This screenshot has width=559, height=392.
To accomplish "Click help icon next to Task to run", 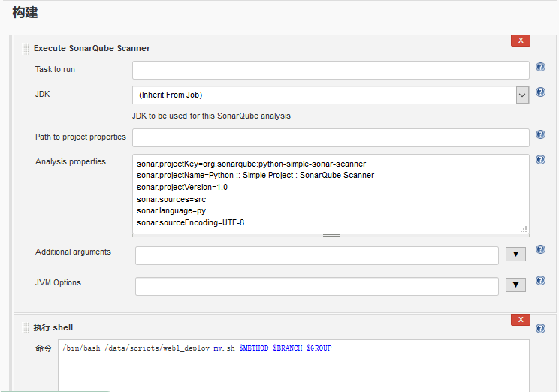I will (540, 68).
